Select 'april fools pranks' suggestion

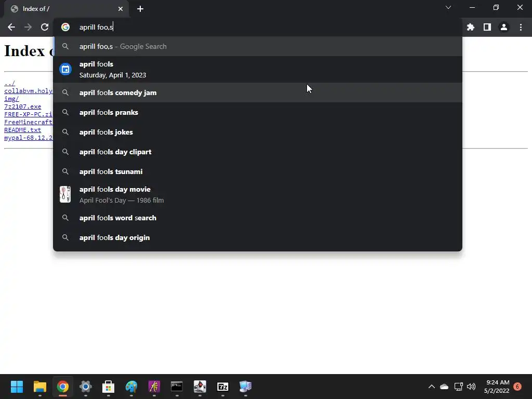click(258, 112)
